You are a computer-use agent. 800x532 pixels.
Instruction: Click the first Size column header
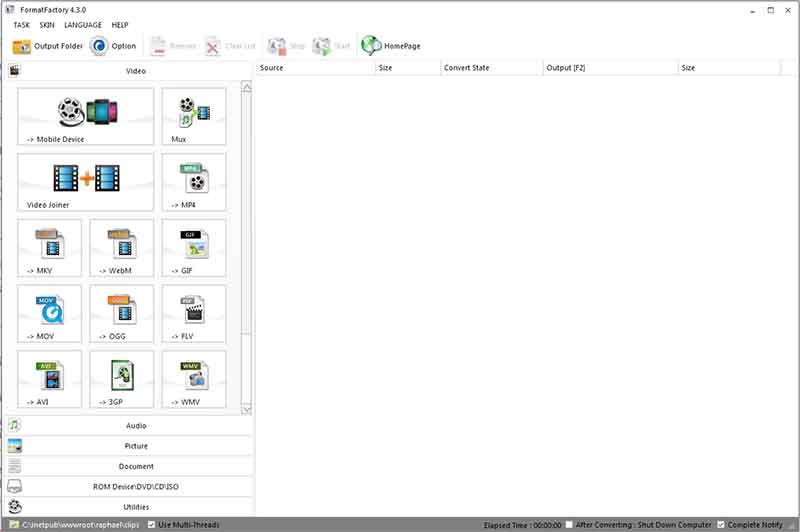pyautogui.click(x=408, y=68)
